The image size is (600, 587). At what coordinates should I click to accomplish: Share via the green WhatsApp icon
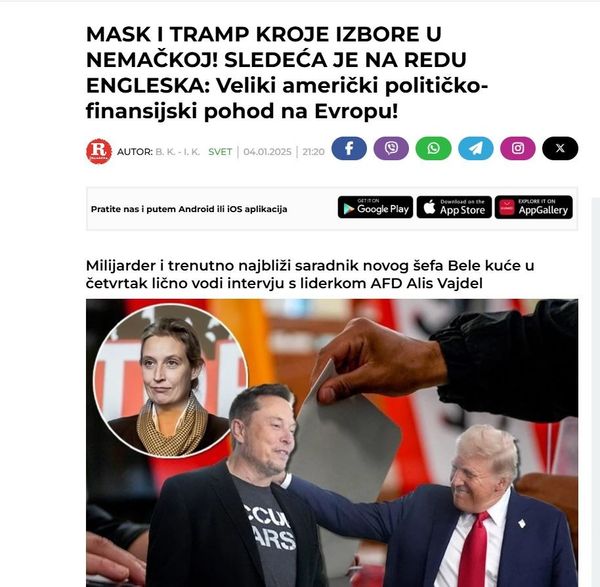[433, 148]
